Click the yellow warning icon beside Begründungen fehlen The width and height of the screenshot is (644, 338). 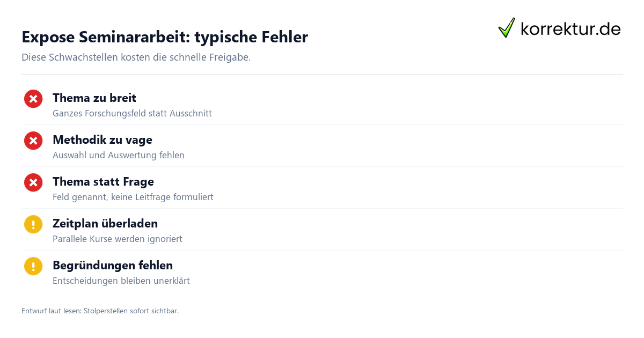coord(33,266)
